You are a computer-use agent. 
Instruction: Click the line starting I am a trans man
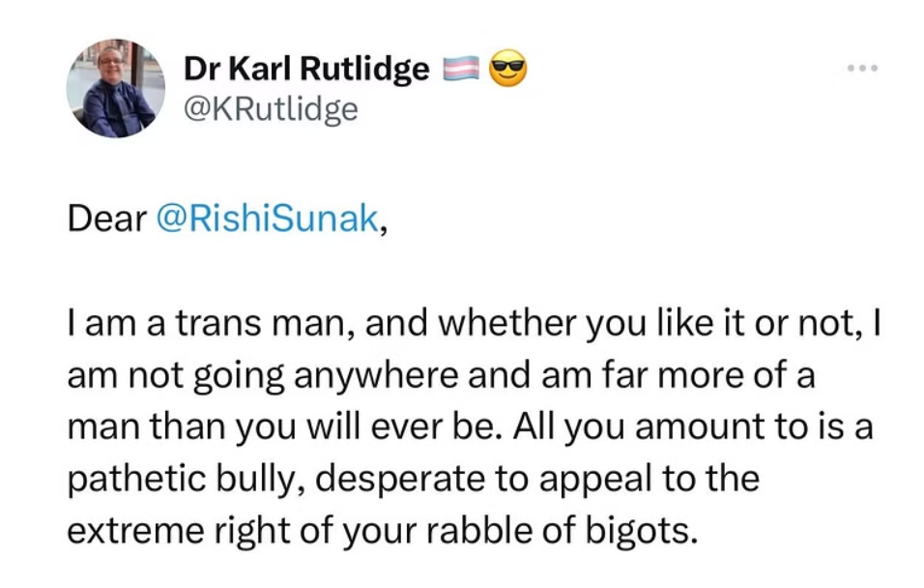pyautogui.click(x=474, y=324)
